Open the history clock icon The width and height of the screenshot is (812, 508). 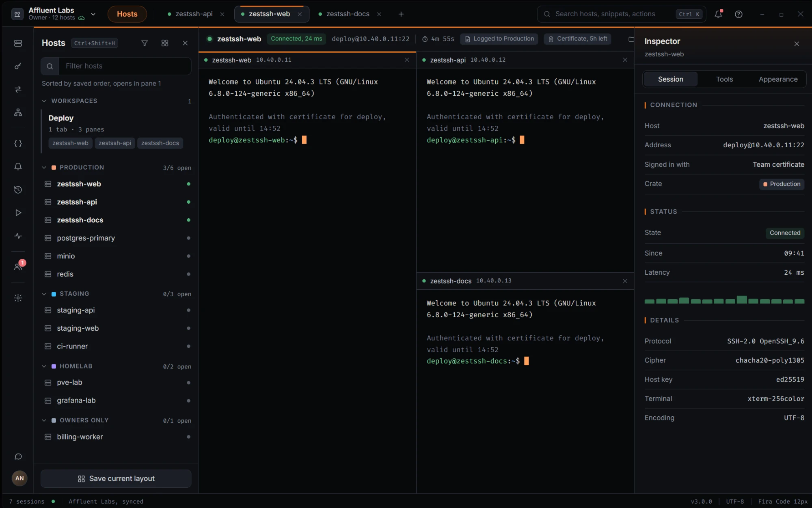[x=18, y=189]
